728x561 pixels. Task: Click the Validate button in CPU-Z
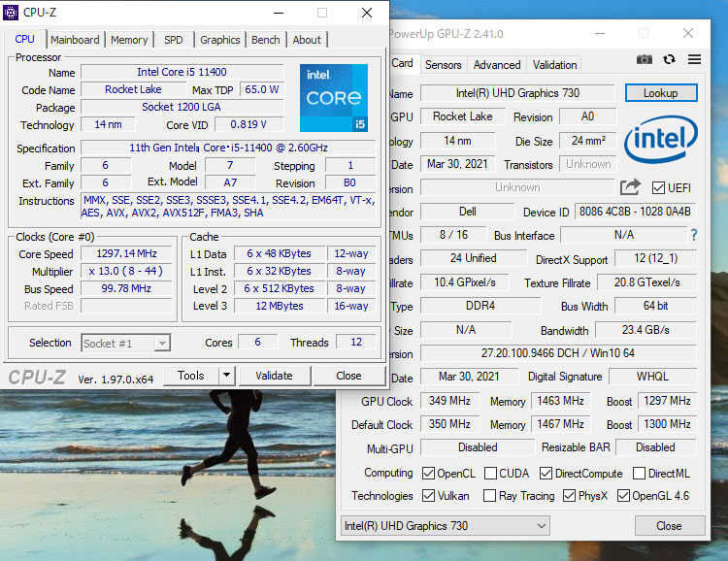pos(274,376)
